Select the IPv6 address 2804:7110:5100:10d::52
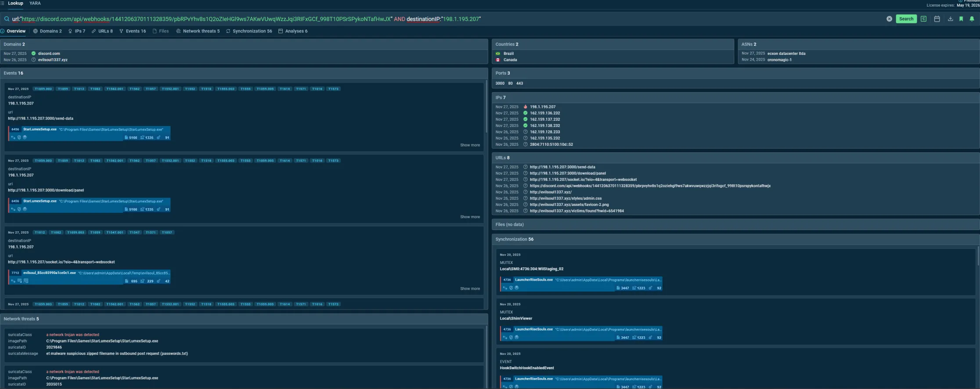The height and width of the screenshot is (389, 980). [551, 144]
